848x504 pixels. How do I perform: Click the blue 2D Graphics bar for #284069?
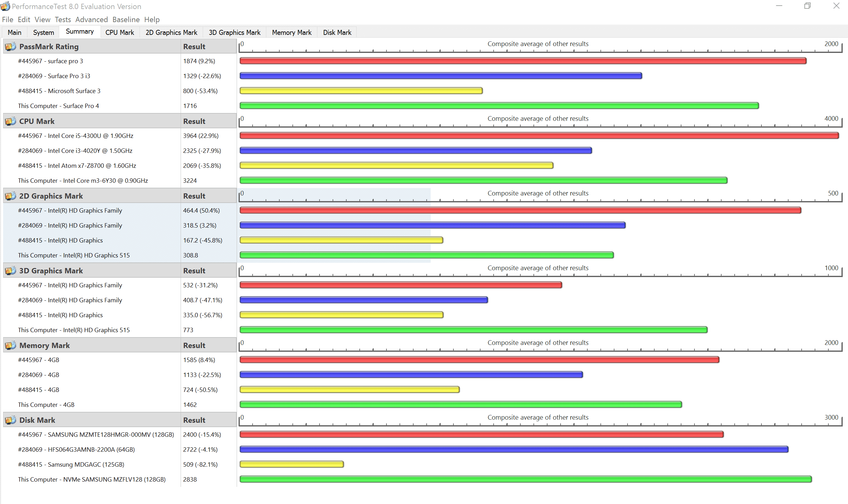click(x=433, y=225)
